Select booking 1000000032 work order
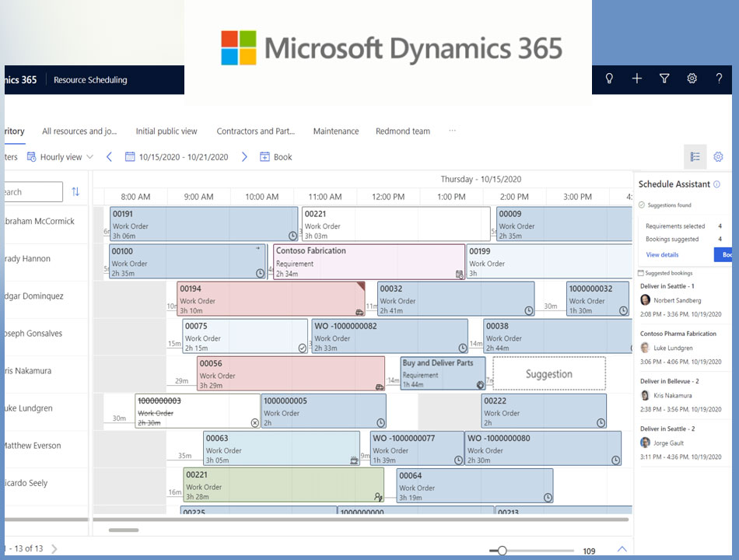Viewport: 739px width, 560px height. 597,299
